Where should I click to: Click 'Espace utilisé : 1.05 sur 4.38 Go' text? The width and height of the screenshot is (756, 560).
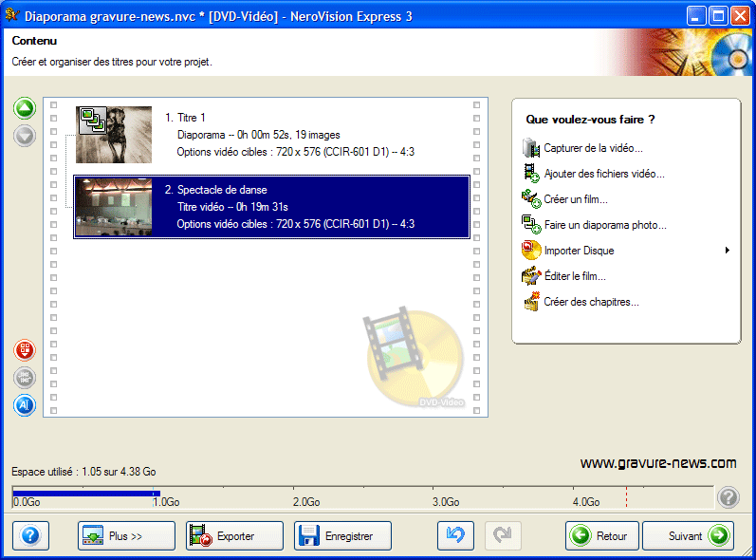click(83, 472)
